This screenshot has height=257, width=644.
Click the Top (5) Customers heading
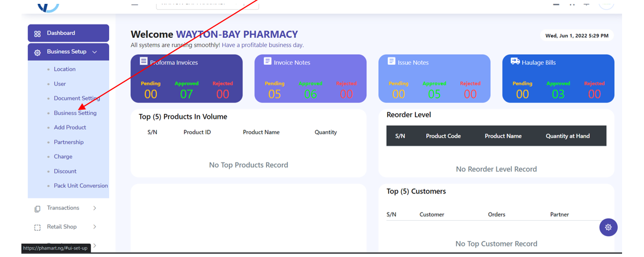(x=416, y=191)
